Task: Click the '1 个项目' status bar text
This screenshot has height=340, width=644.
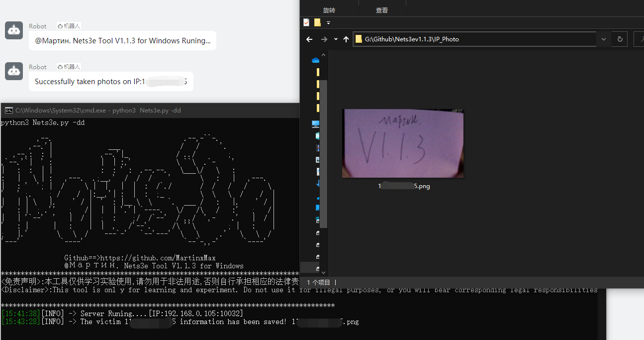Action: pyautogui.click(x=318, y=282)
